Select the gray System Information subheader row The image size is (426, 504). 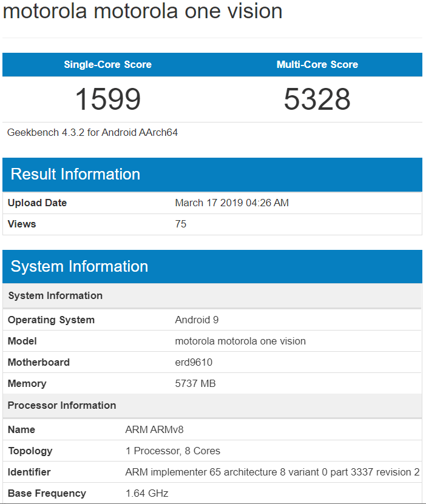point(212,296)
